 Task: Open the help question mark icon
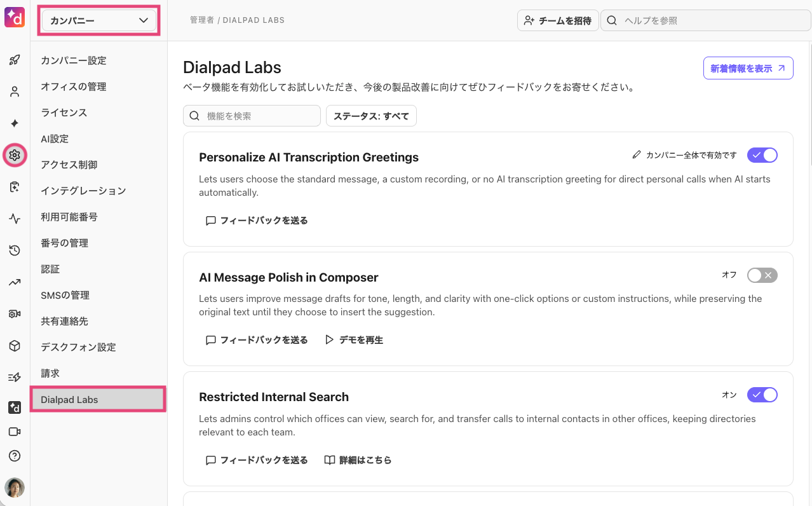15,456
